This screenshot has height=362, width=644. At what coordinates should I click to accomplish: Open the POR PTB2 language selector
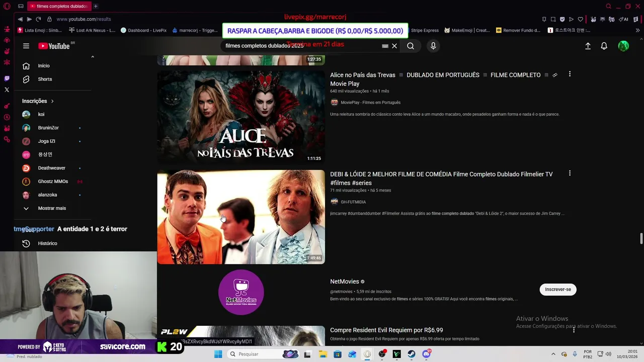588,354
